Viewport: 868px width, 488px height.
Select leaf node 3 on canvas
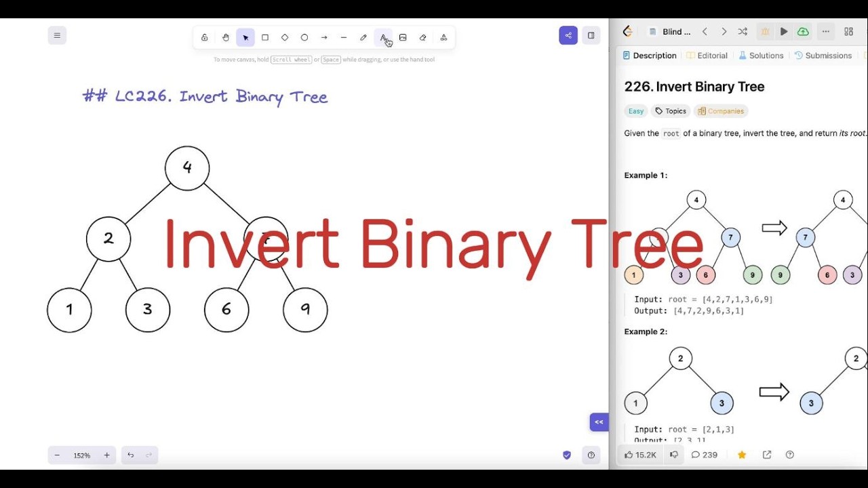coord(148,310)
